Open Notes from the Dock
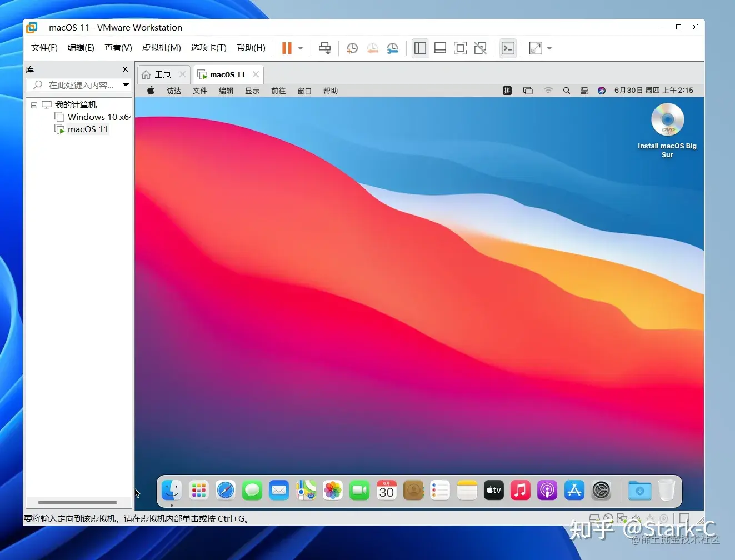This screenshot has height=560, width=735. click(x=467, y=490)
